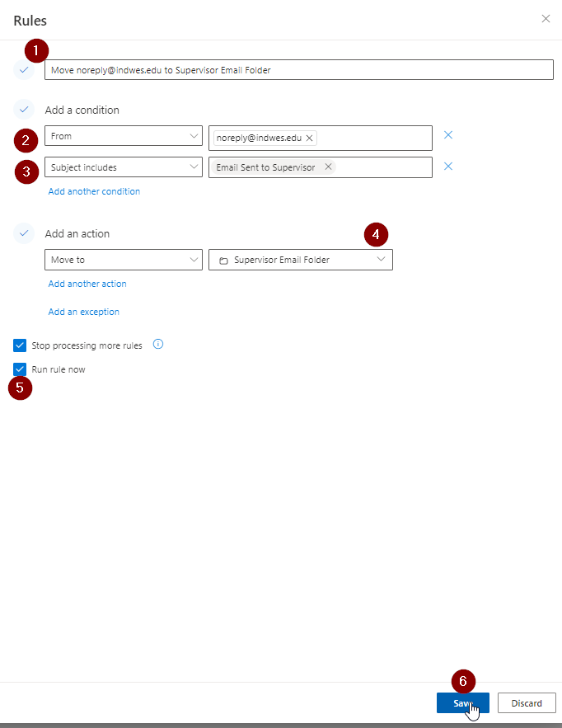Click checkmark icon beside Add an action
The height and width of the screenshot is (728, 562).
24,233
